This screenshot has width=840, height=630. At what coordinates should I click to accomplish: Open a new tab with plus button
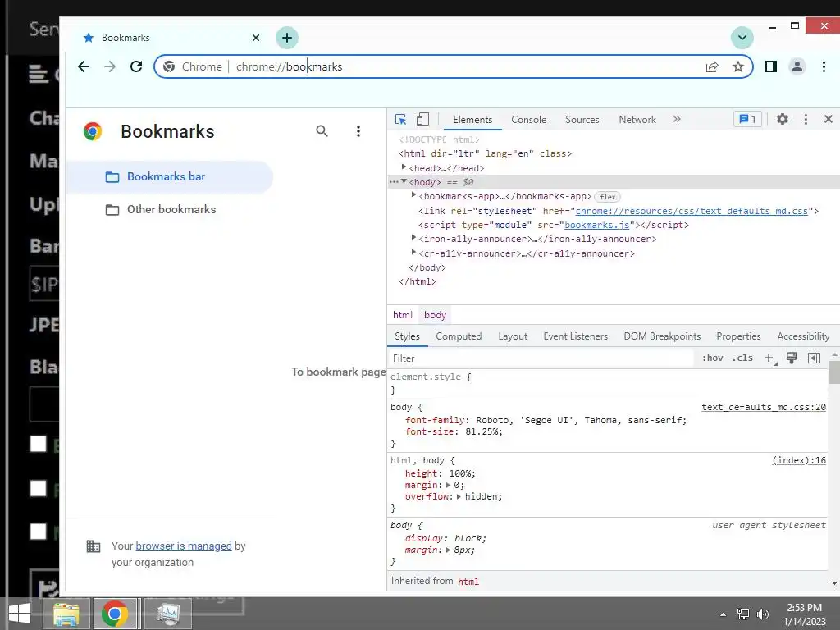(x=287, y=38)
